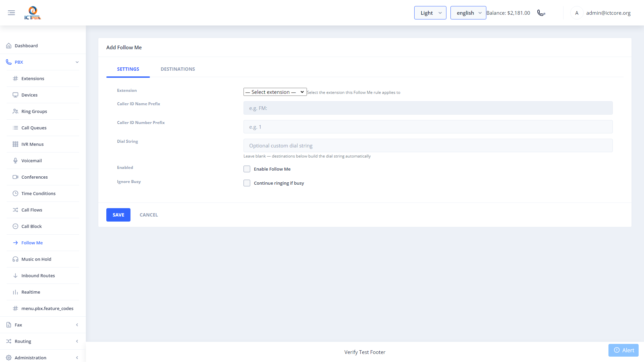
Task: Click the Verify Test Footer text
Action: [x=365, y=352]
